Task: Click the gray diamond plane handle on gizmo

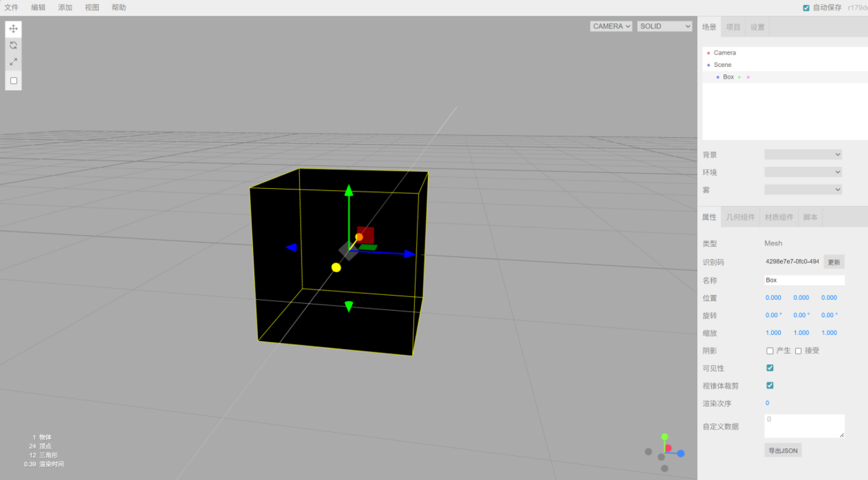Action: coord(348,251)
